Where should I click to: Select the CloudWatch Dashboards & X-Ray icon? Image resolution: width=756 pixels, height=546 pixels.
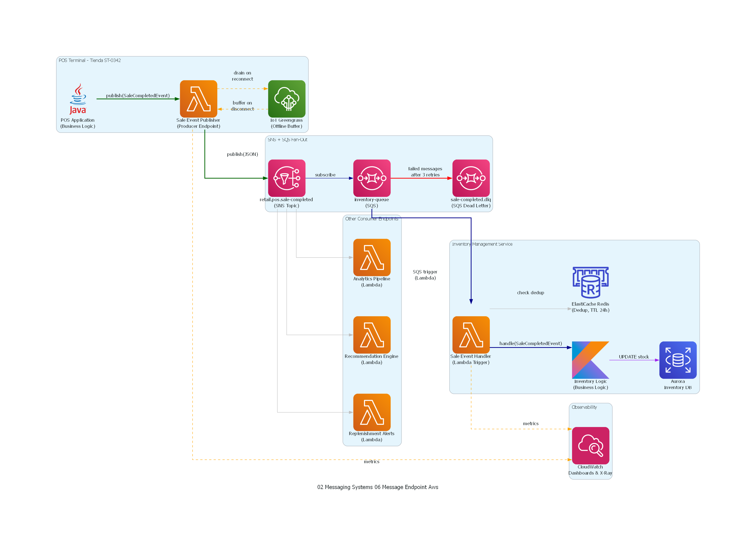click(590, 445)
